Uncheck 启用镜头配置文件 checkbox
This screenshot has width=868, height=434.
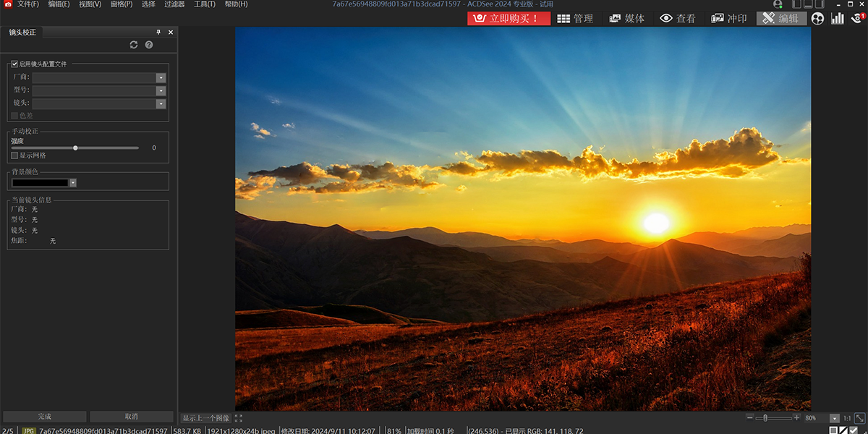tap(14, 64)
